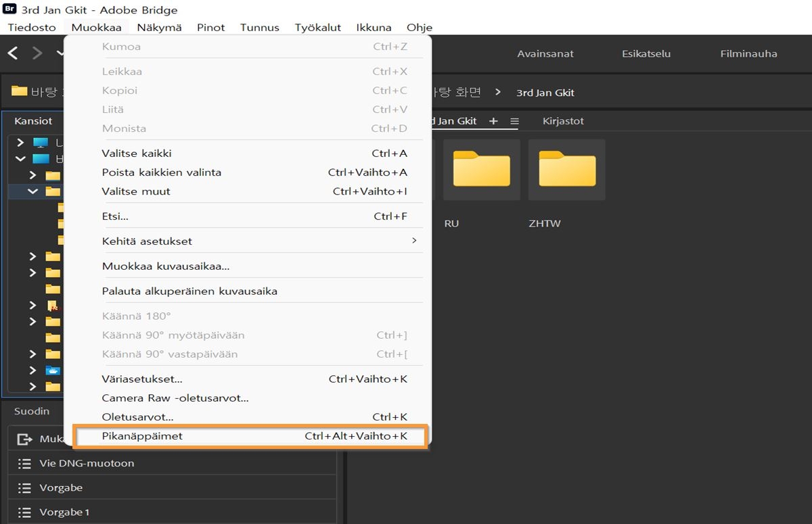Click the plus to add a new tab
Viewport: 812px width, 524px height.
point(493,121)
